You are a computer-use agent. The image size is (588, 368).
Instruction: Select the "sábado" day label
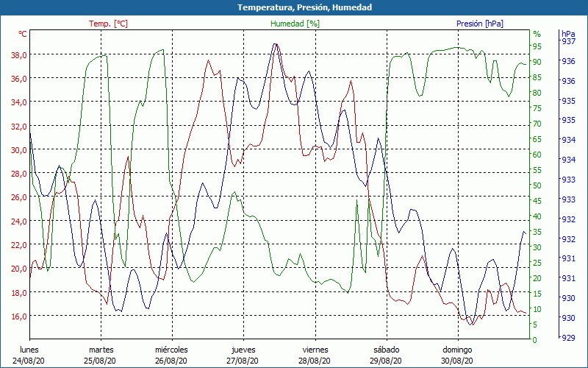click(x=387, y=350)
